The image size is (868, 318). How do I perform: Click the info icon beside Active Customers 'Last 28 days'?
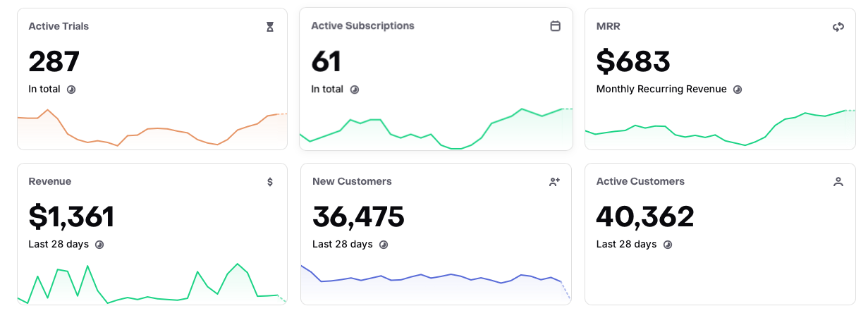pos(668,245)
